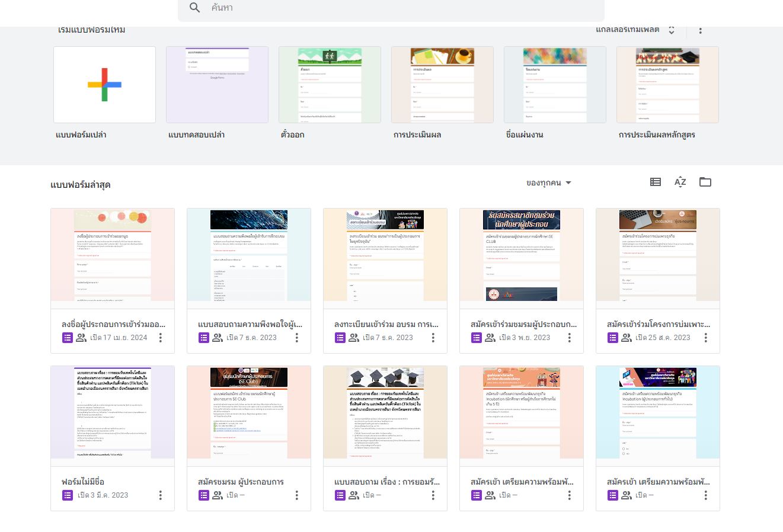Click the A-Z sort options icon
Screen dimensions: 783x532
680,182
